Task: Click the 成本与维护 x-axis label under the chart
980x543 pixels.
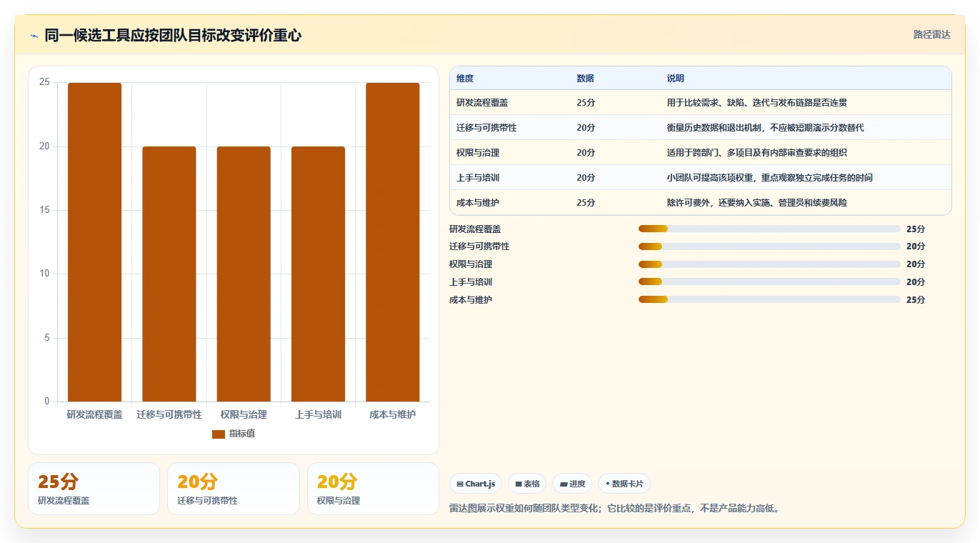Action: [x=393, y=414]
